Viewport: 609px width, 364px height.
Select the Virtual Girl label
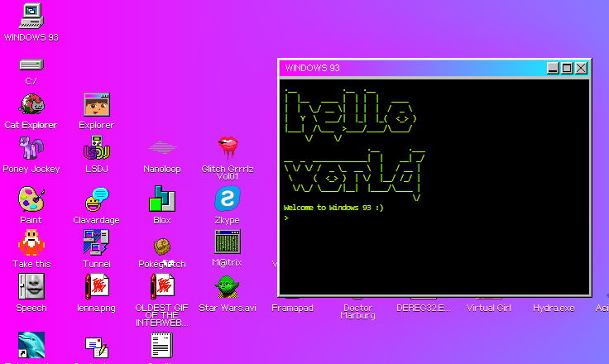pyautogui.click(x=488, y=308)
